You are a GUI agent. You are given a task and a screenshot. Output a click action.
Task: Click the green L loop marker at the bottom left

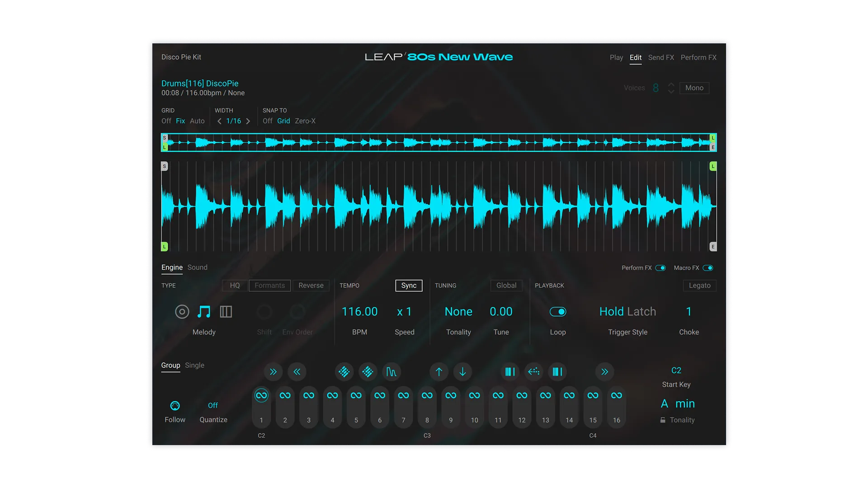[165, 247]
